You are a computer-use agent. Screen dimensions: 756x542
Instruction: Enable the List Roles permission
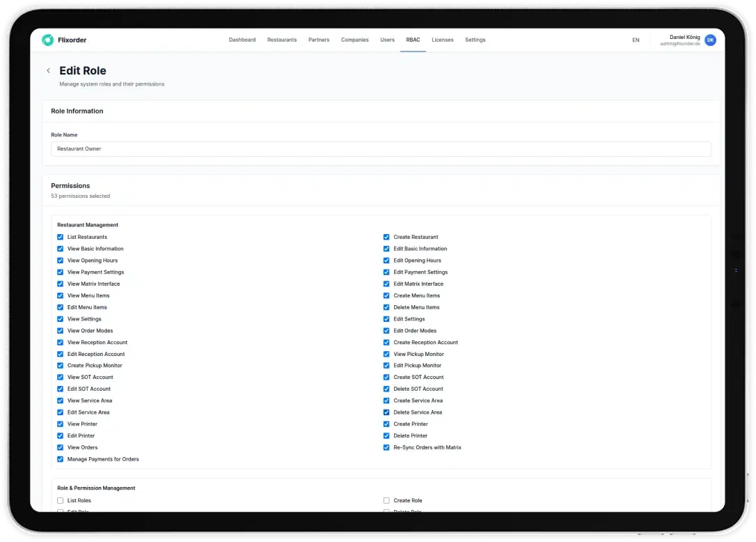click(61, 500)
